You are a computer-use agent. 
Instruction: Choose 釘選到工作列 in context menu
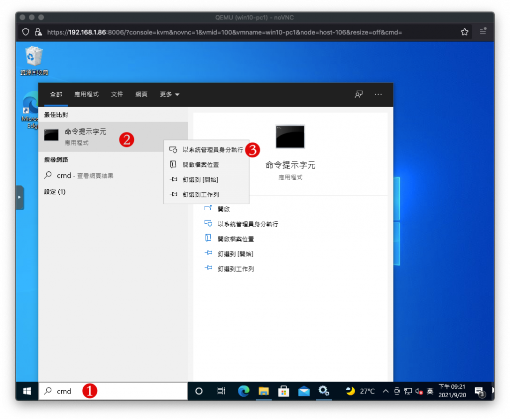click(x=207, y=194)
